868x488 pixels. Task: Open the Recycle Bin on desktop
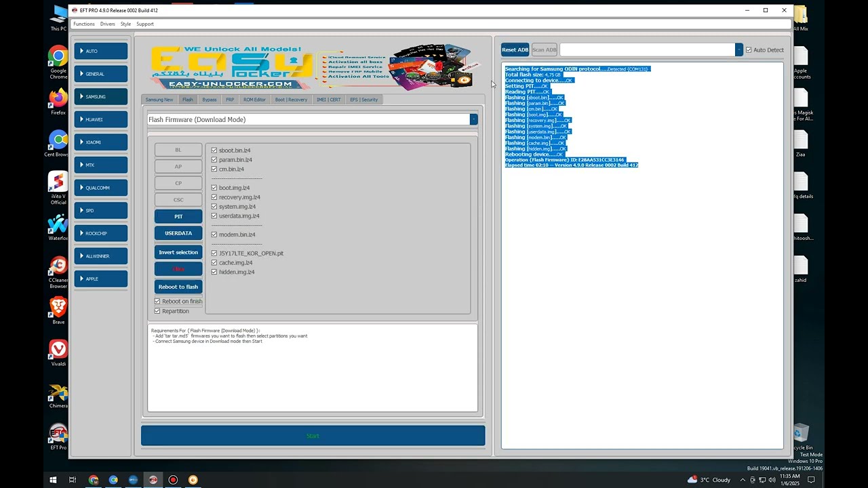[801, 436]
